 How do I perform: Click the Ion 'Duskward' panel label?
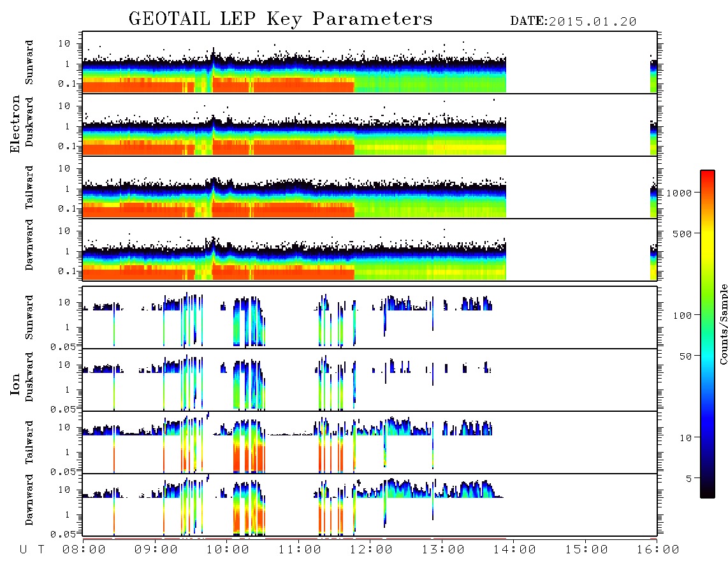tap(29, 377)
